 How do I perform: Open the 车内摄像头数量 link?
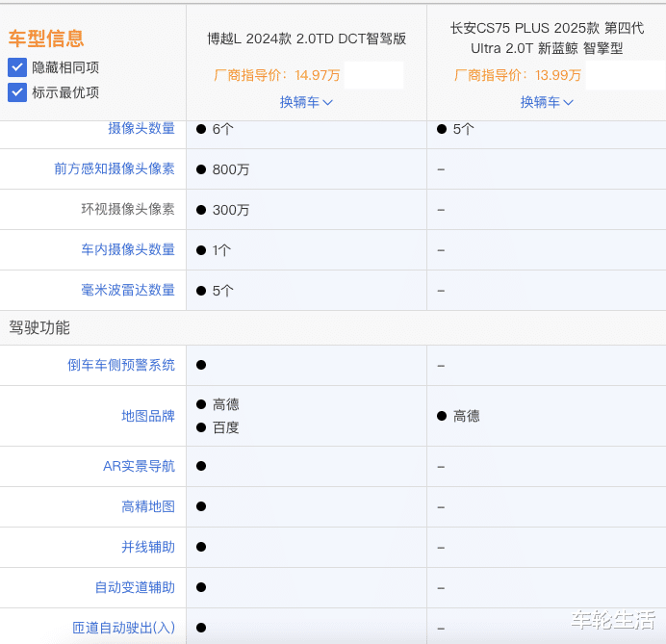pyautogui.click(x=128, y=249)
